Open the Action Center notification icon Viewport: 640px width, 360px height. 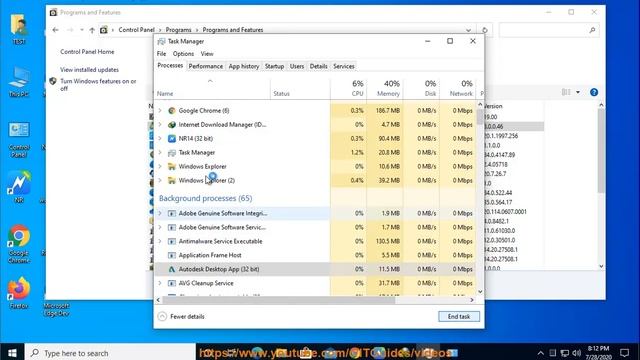pyautogui.click(x=624, y=353)
